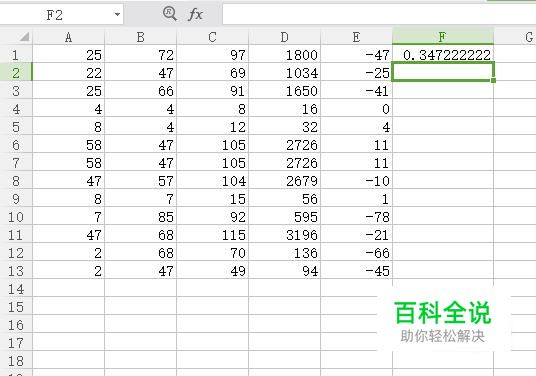Image resolution: width=536 pixels, height=376 pixels.
Task: Select row 2 header
Action: click(x=16, y=72)
